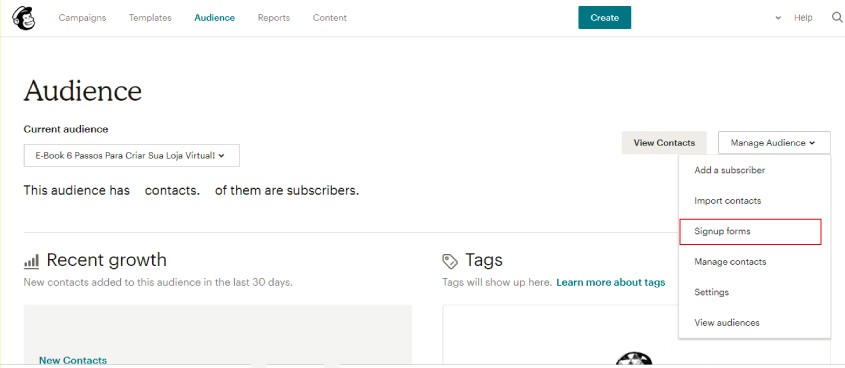Open Signup forms
Image resolution: width=845 pixels, height=368 pixels.
tap(750, 232)
